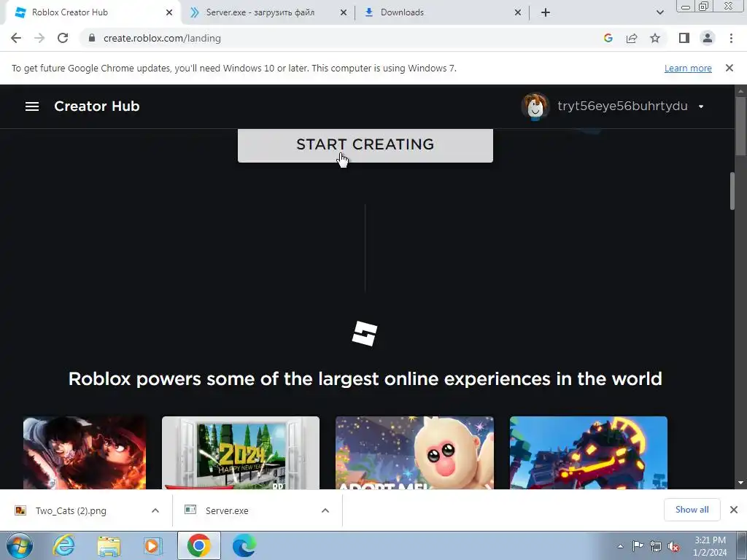The width and height of the screenshot is (747, 560).
Task: Show hidden system tray icons
Action: coord(620,546)
